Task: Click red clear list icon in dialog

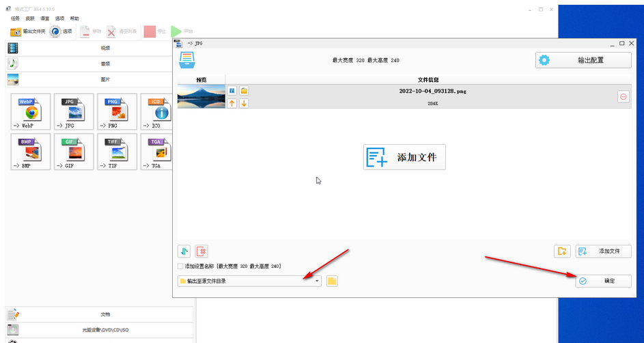Action: point(201,251)
